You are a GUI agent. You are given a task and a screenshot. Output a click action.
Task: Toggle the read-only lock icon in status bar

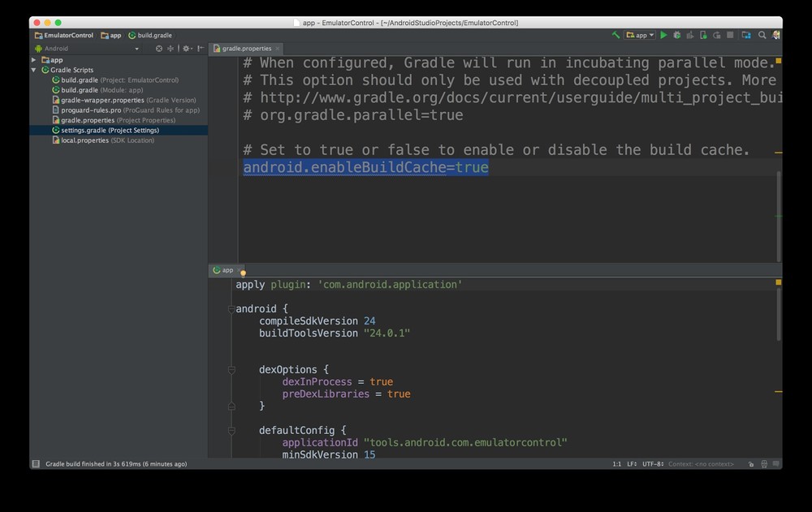tap(749, 464)
